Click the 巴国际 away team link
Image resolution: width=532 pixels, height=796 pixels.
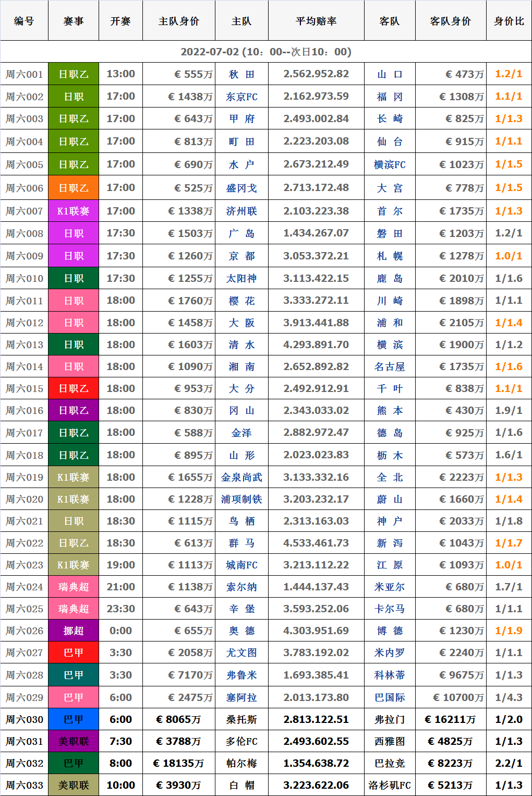[x=389, y=697]
